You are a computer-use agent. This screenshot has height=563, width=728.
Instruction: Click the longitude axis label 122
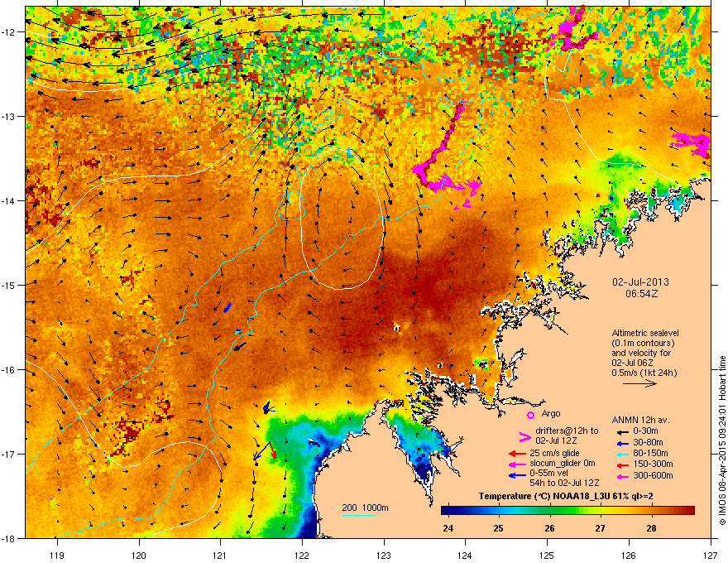coord(302,555)
